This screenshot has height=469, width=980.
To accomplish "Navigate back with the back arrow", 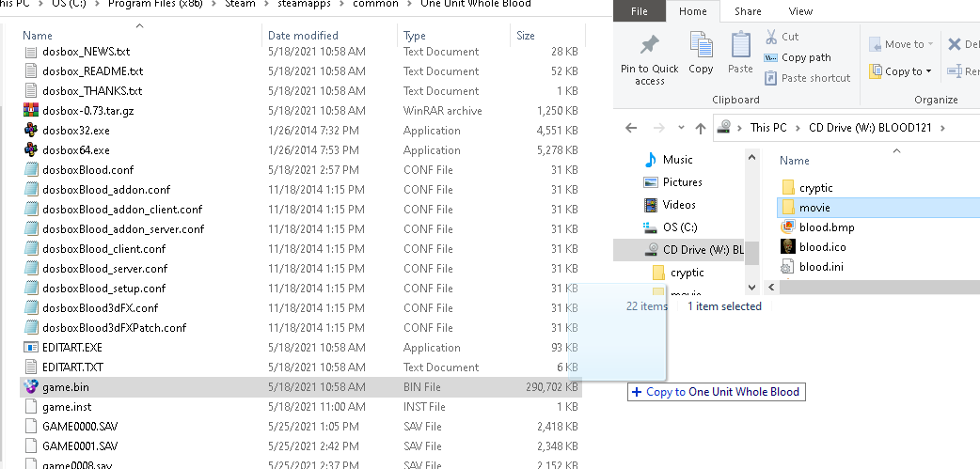I will click(631, 128).
